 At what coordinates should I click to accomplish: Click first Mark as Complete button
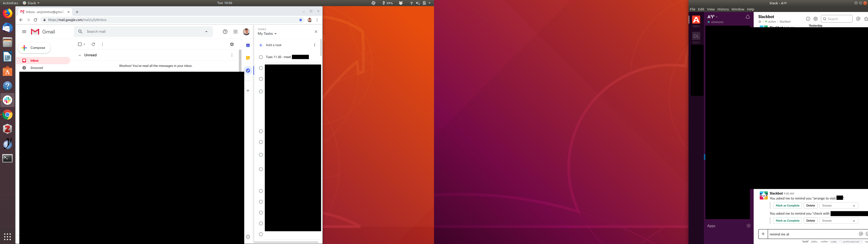point(787,206)
